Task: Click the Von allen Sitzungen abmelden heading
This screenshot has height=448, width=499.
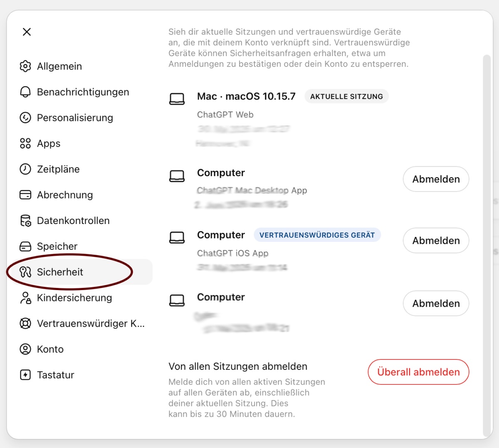Action: (x=238, y=367)
